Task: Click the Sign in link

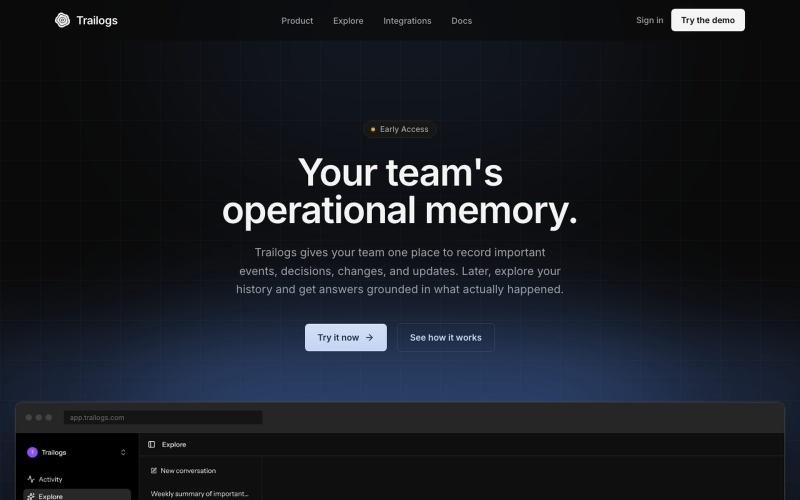Action: click(649, 20)
